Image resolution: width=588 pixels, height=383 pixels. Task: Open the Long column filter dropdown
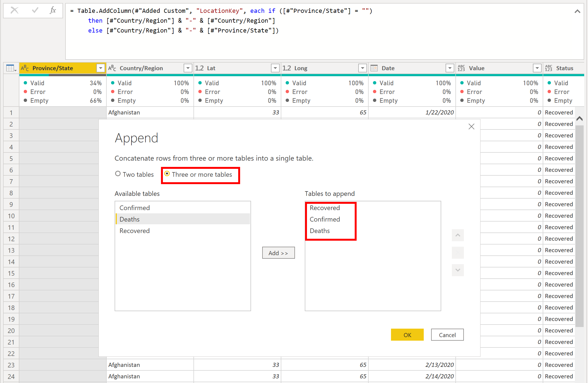click(362, 68)
